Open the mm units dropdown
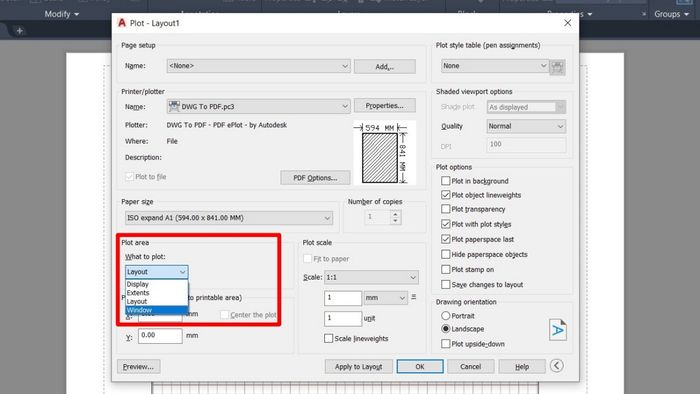Image resolution: width=700 pixels, height=394 pixels. click(385, 298)
